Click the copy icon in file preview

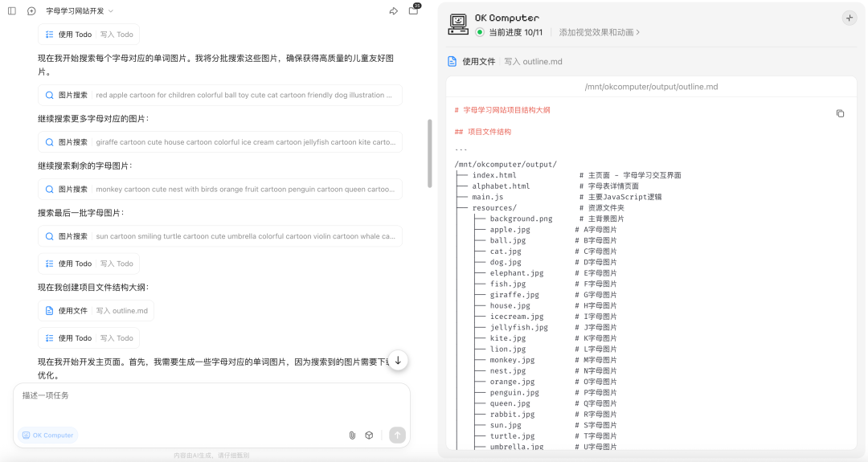coord(841,113)
